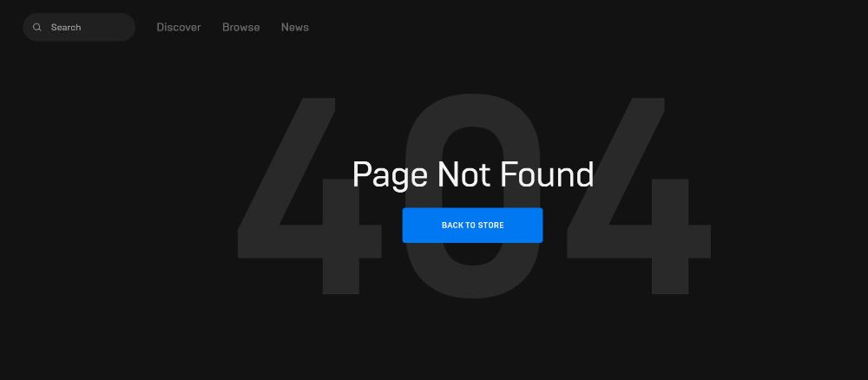Select the Search placeholder text
The height and width of the screenshot is (380, 868).
tap(66, 27)
